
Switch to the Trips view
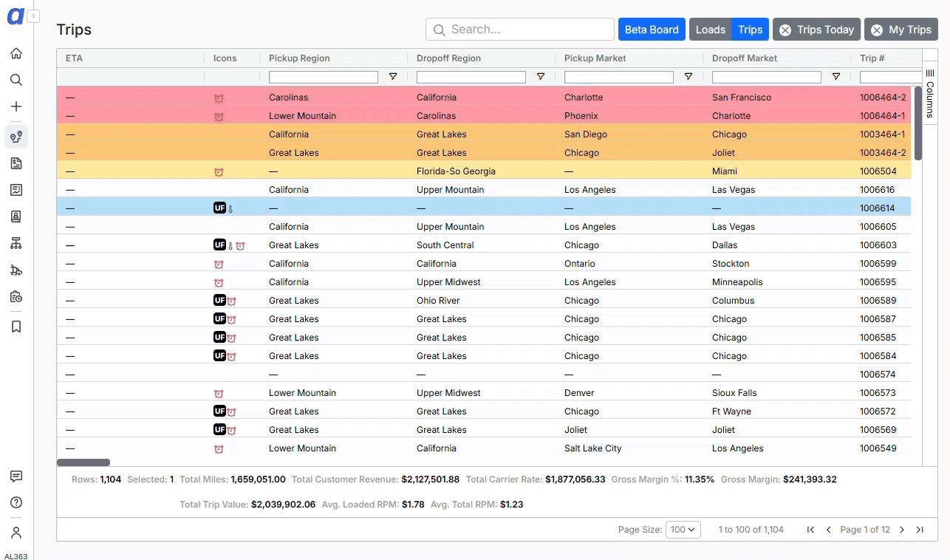click(750, 30)
